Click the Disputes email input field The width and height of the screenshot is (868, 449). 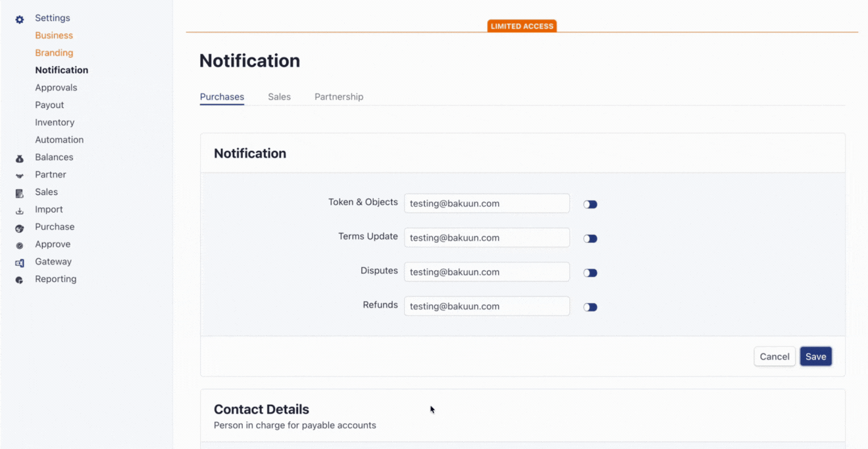(x=486, y=271)
